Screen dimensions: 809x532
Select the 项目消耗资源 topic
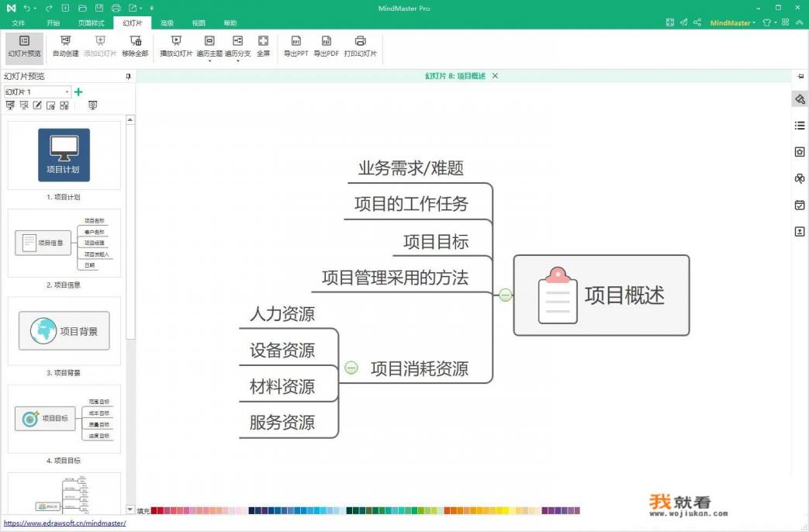pos(420,368)
